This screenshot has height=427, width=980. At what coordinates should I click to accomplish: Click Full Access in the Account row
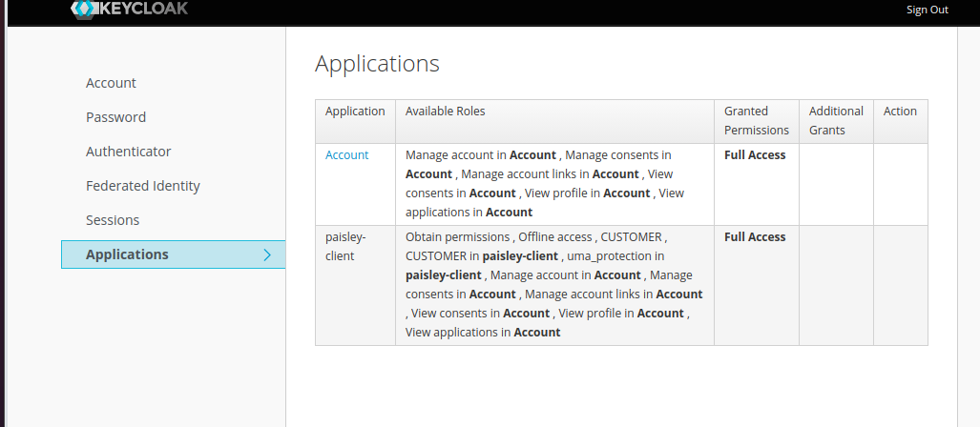point(755,154)
